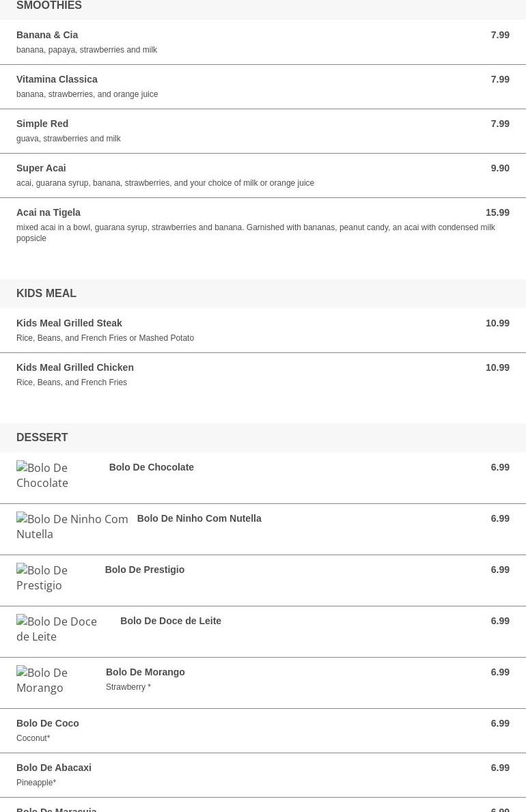Viewport: 526px width, 812px height.
Task: Choose Kids Meal Grilled Chicken
Action: point(263,375)
